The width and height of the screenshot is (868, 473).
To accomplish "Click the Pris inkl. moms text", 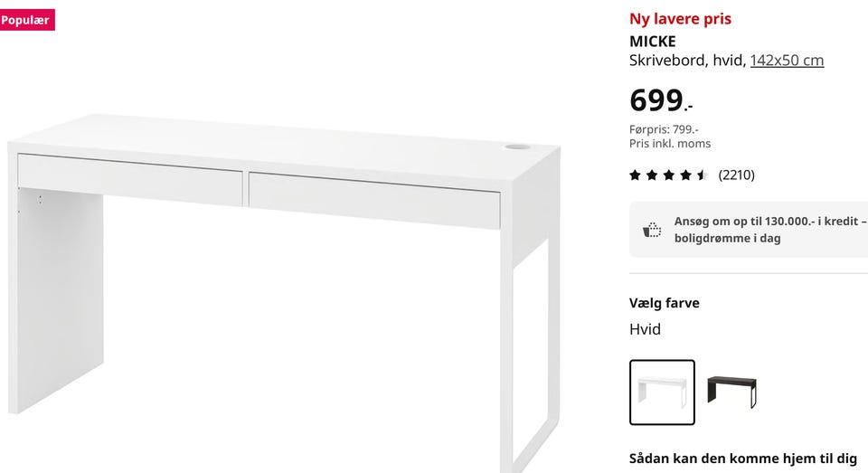I will click(670, 144).
